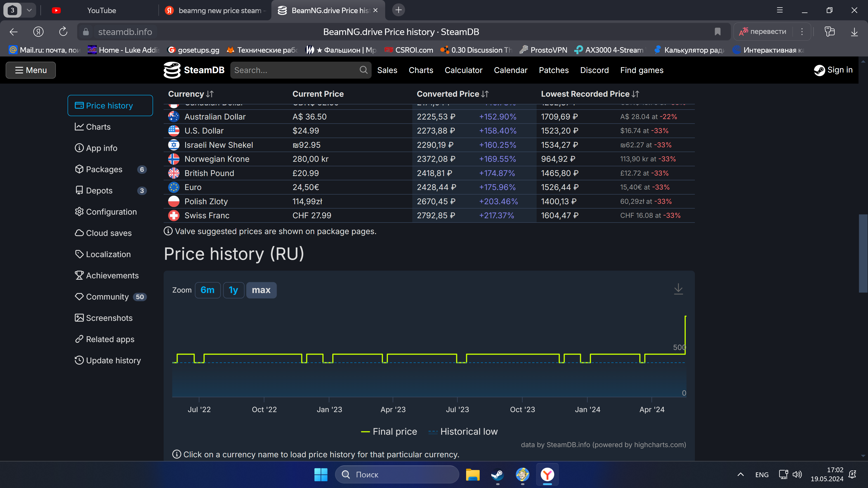
Task: Open browser downloads icon
Action: 854,32
